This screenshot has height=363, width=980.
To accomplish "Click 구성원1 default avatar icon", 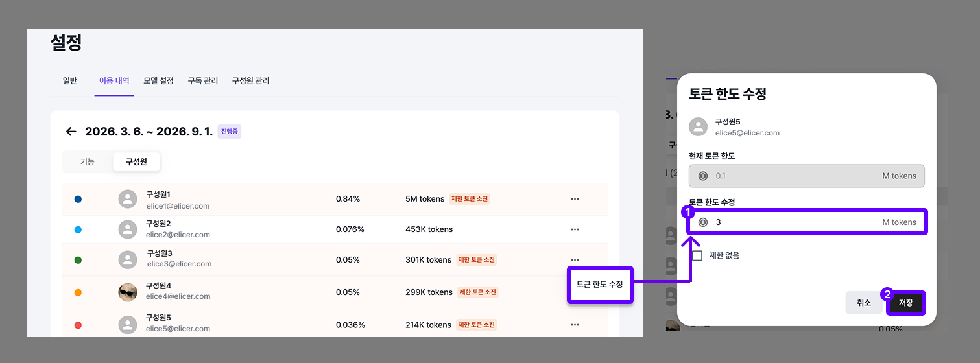I will [x=128, y=199].
